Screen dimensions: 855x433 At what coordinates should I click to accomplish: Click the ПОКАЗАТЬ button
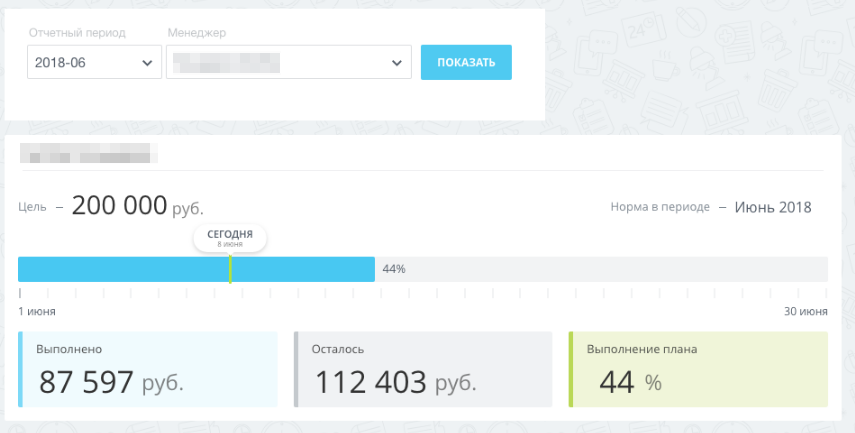tap(466, 62)
